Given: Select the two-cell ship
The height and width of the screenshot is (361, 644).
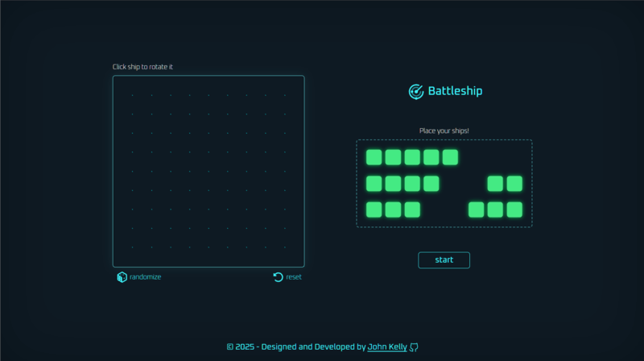Looking at the screenshot, I should 505,184.
